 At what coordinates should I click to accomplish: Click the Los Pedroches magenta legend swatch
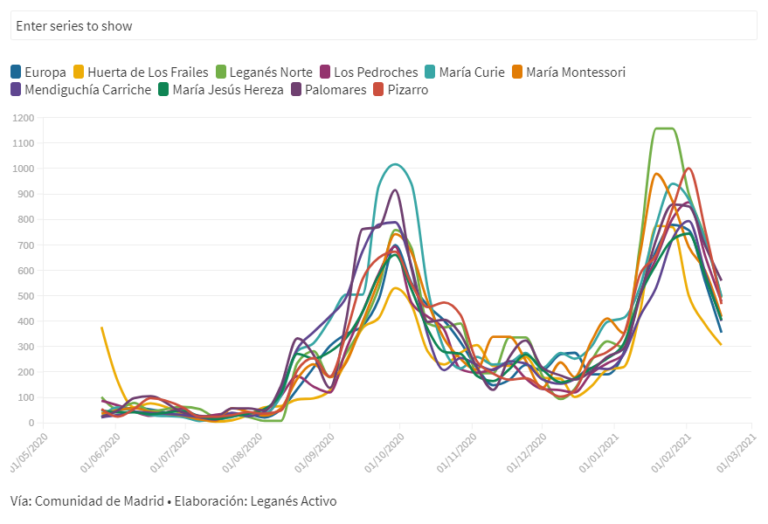point(325,72)
